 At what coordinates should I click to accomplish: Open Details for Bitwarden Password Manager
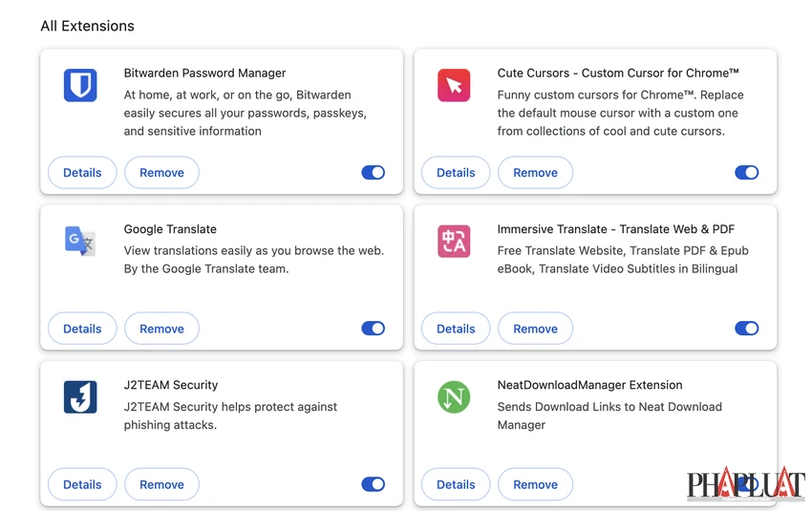[x=82, y=173]
